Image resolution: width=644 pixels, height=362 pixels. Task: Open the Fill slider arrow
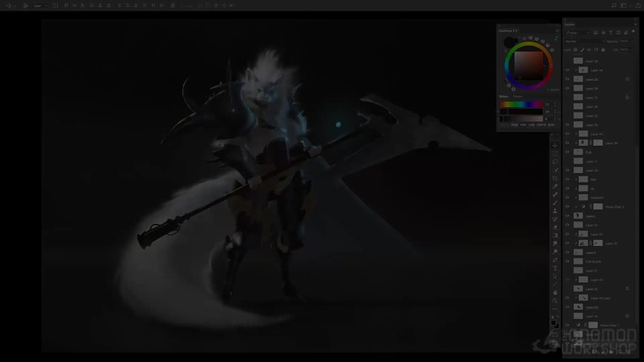point(632,49)
